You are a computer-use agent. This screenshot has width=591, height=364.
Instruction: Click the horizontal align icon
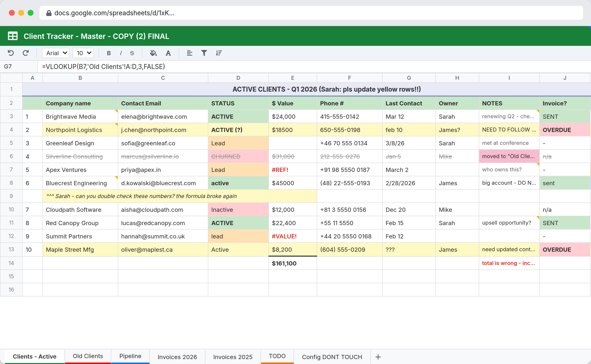pos(189,53)
